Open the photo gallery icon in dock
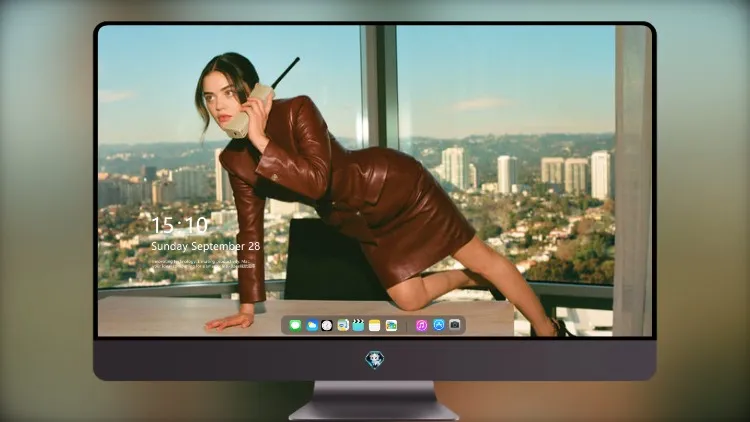The height and width of the screenshot is (422, 750). (x=391, y=326)
